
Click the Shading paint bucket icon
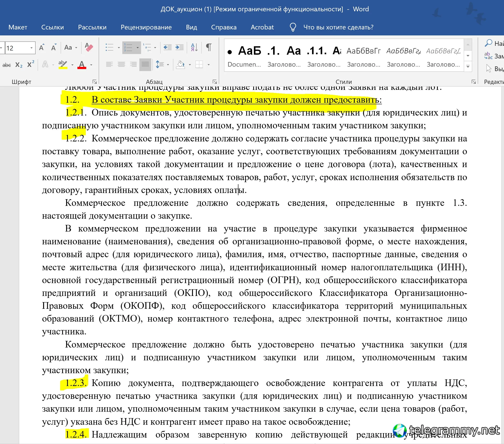pyautogui.click(x=180, y=65)
